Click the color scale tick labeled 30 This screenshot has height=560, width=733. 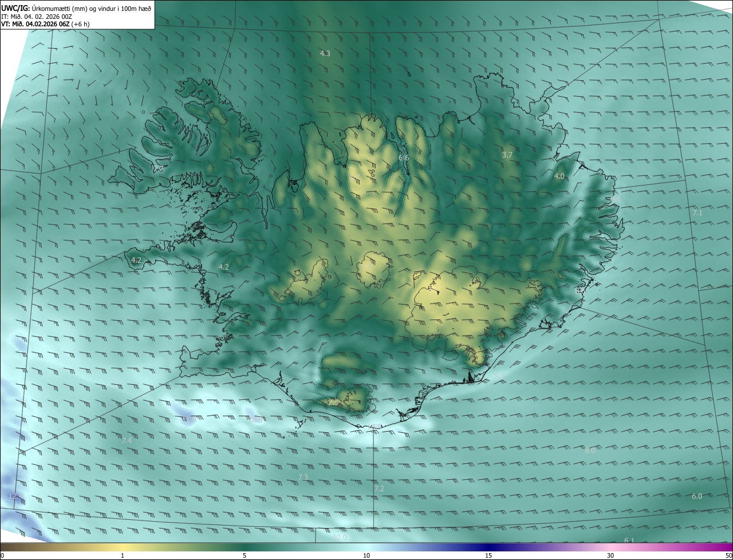pos(610,555)
